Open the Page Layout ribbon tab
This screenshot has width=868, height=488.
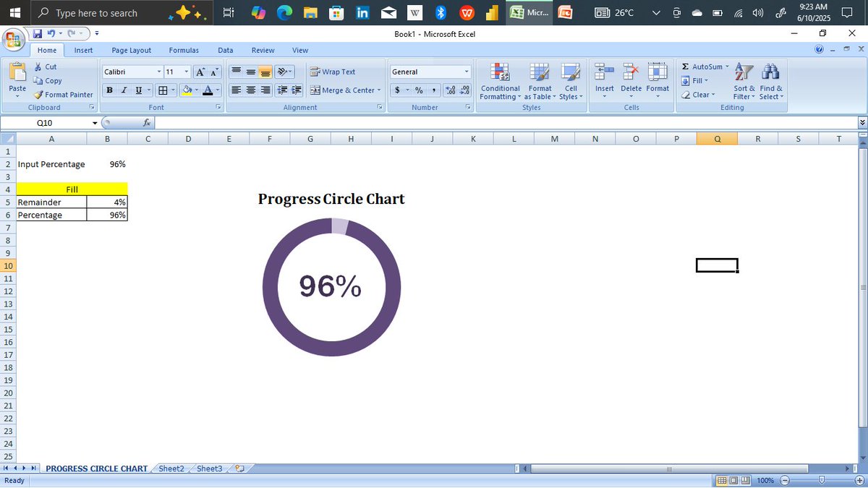tap(132, 50)
